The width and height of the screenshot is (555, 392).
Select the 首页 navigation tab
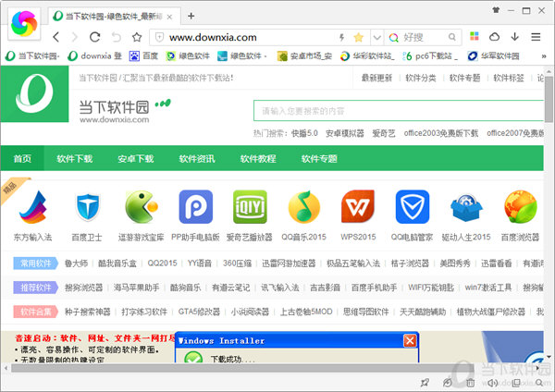click(x=22, y=158)
